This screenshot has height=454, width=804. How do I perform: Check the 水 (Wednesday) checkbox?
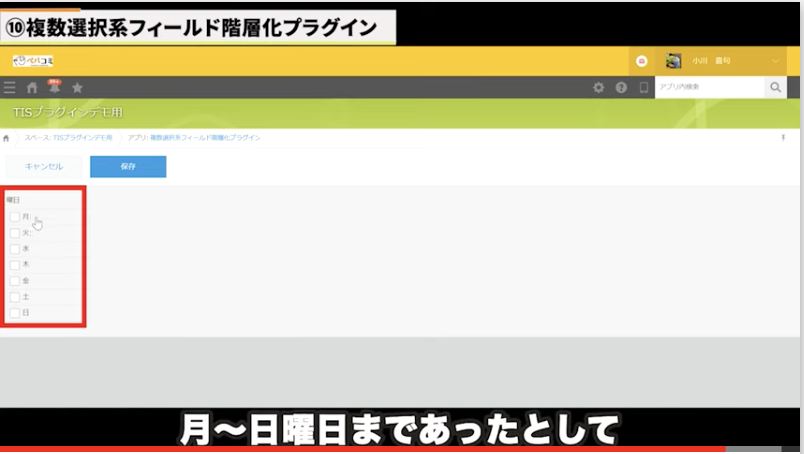click(x=15, y=249)
